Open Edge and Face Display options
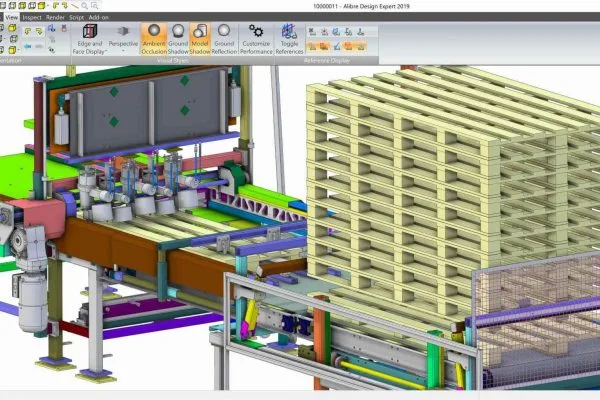This screenshot has width=600, height=400. click(x=90, y=40)
